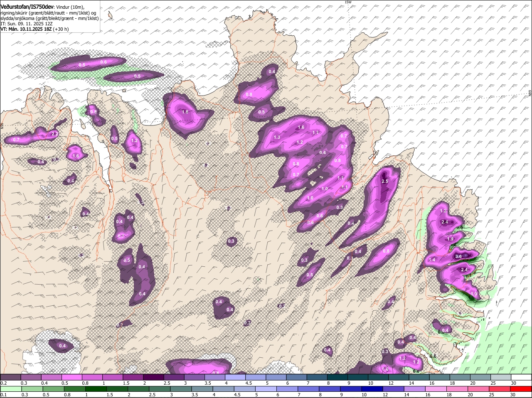Click the Veðurstofan/IS750dev title text
This screenshot has height=398, width=532.
pyautogui.click(x=27, y=6)
